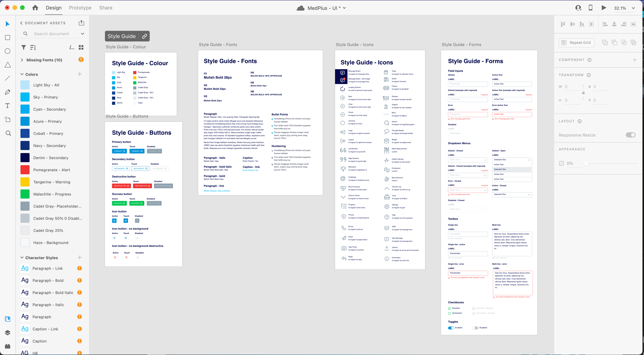
Task: Open search filter dropdown arrow
Action: (x=83, y=34)
